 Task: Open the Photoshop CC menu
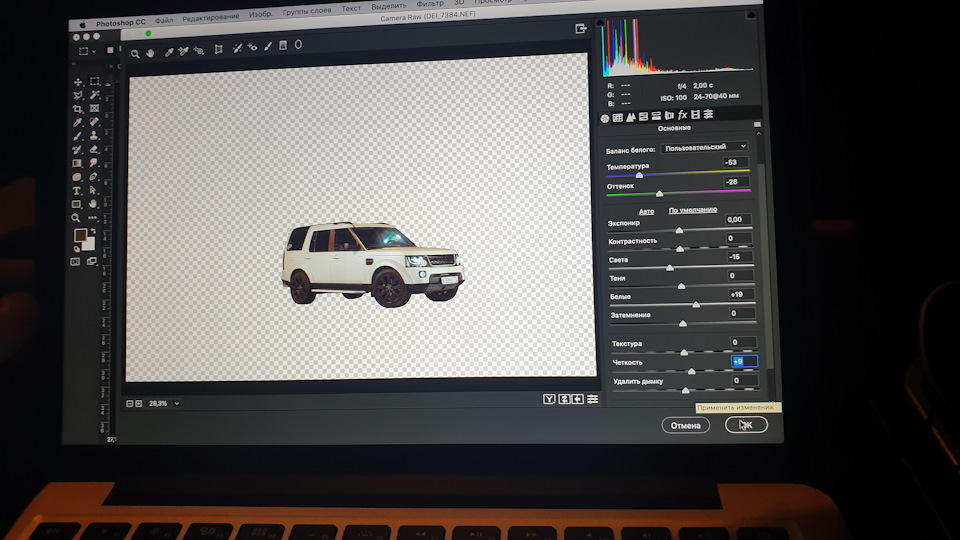121,23
